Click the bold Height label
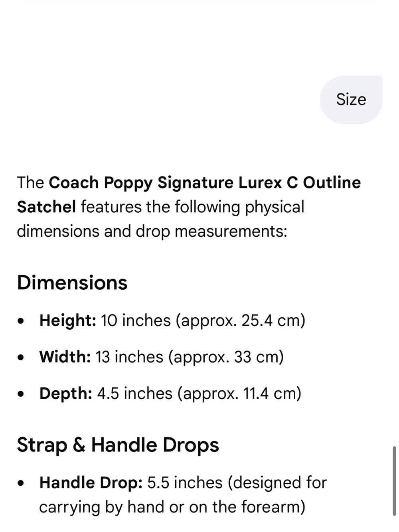This screenshot has width=399, height=532. [68, 320]
